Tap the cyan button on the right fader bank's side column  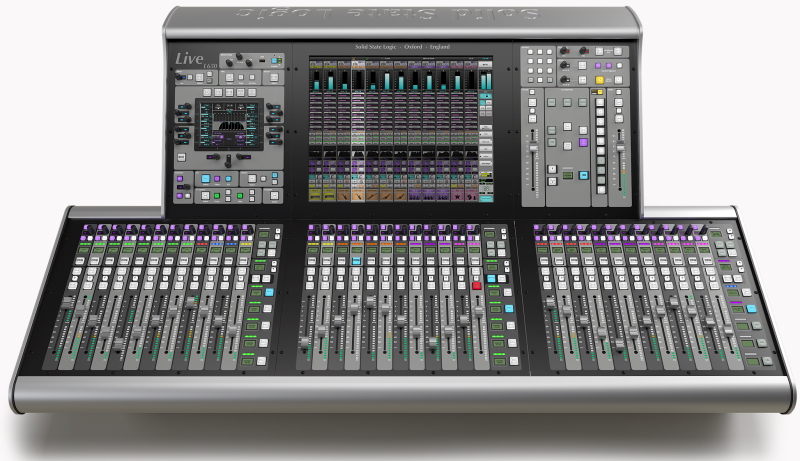751,309
